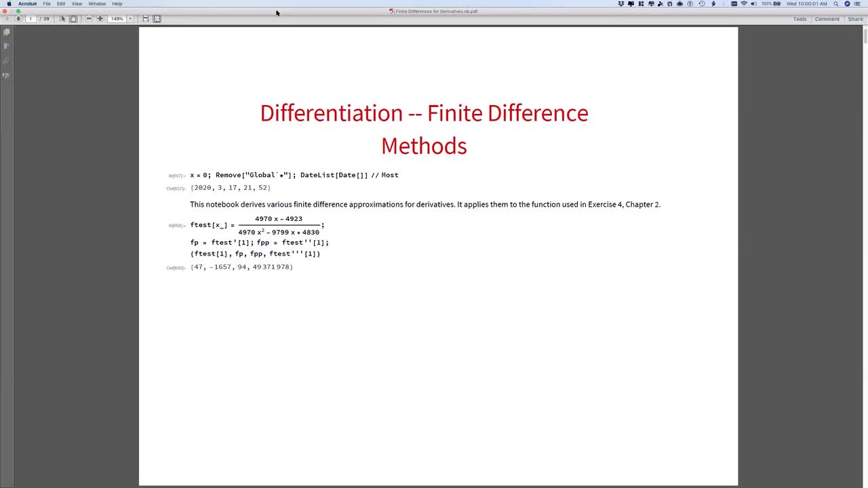Click the fp = ftest'[1] line
868x488 pixels.
(x=259, y=242)
